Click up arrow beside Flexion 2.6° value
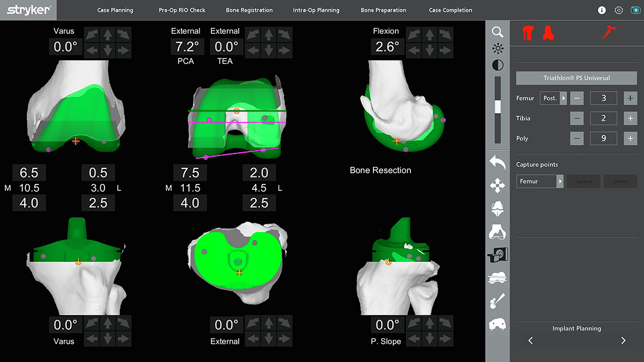Screen dimensions: 644x362 [430, 35]
